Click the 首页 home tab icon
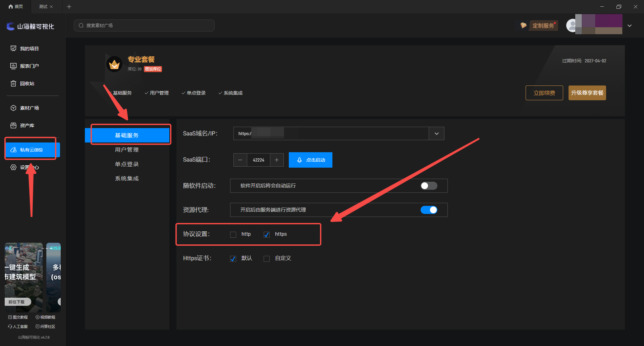The height and width of the screenshot is (346, 644). pos(11,7)
